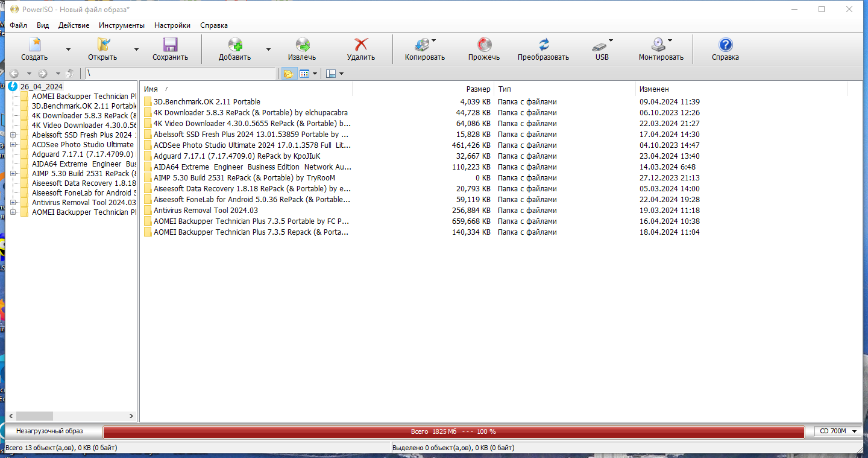Screen dimensions: 868x458
Task: Open the Настройки menu
Action: pyautogui.click(x=172, y=25)
